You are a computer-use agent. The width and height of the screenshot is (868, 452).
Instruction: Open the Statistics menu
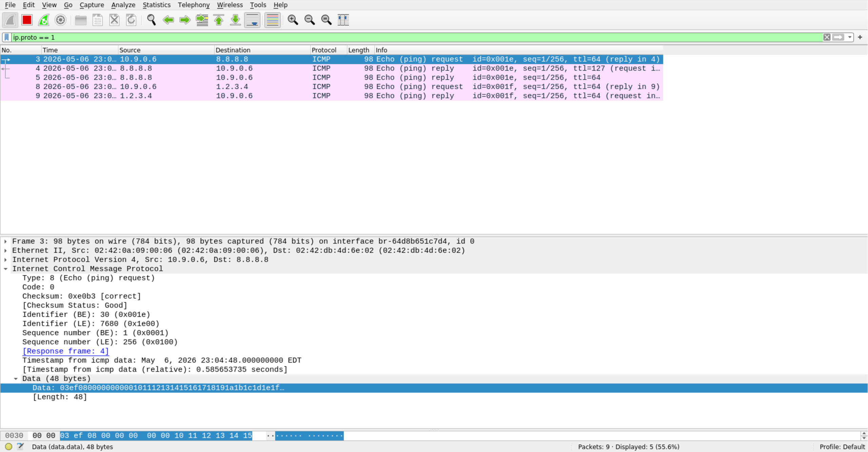(x=157, y=5)
